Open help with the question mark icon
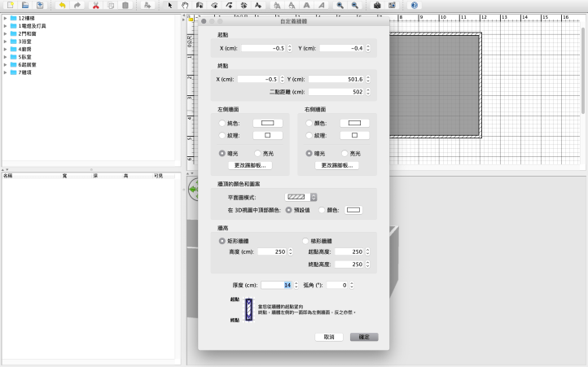The width and height of the screenshot is (588, 367). (415, 5)
